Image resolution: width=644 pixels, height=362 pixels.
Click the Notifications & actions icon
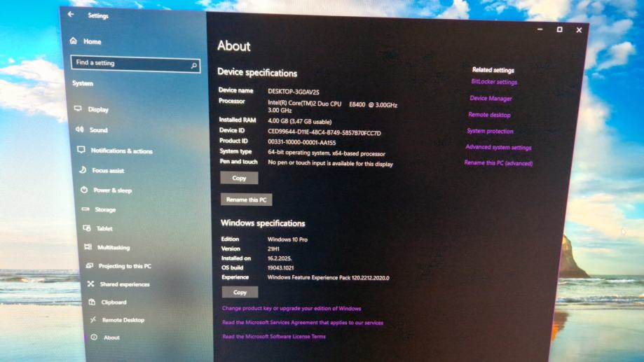click(x=81, y=150)
